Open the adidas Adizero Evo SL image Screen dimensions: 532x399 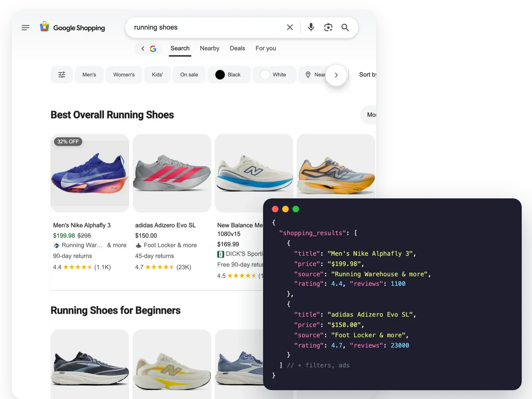pyautogui.click(x=172, y=173)
